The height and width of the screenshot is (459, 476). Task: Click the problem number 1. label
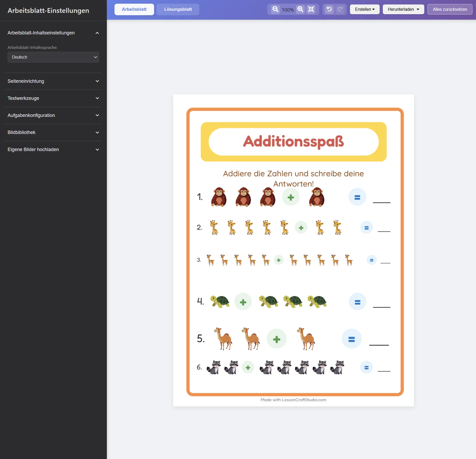(200, 197)
